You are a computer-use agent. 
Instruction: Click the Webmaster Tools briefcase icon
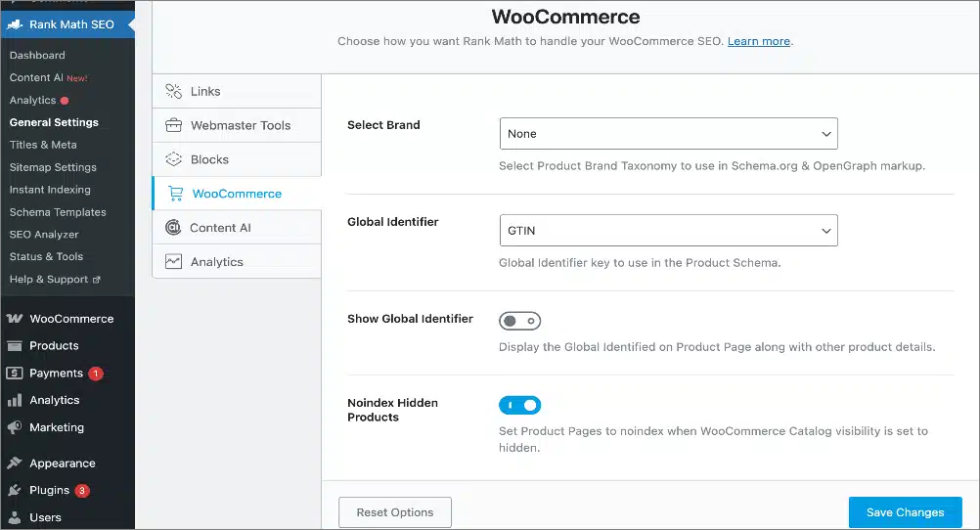click(173, 125)
